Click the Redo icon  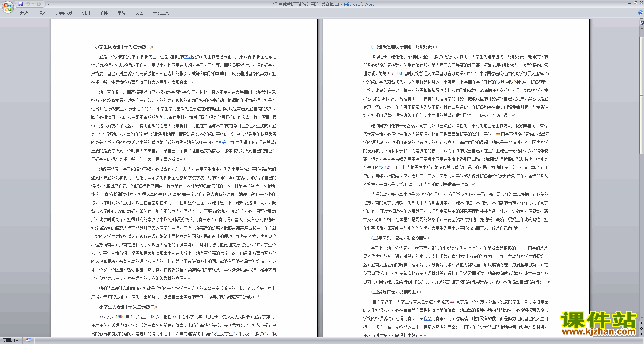tap(39, 4)
